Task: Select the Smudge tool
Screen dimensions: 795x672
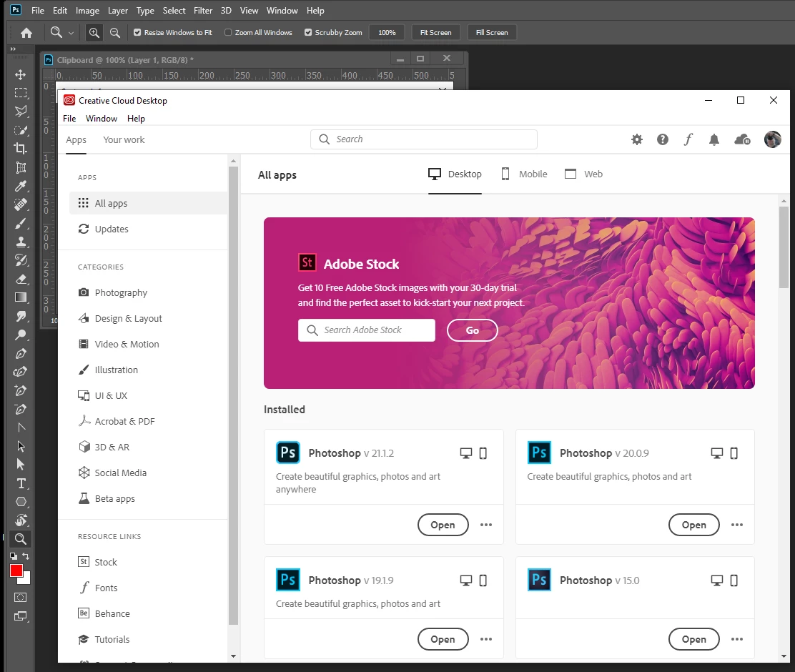Action: coord(20,316)
